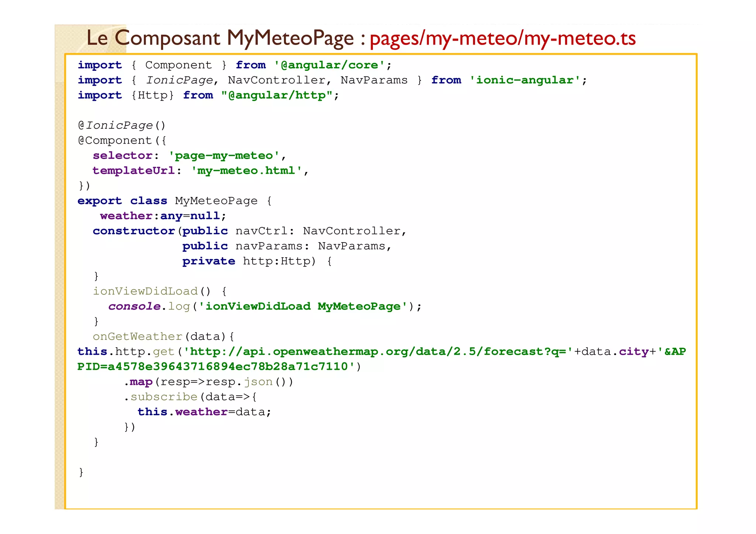The height and width of the screenshot is (534, 756).
Task: Click the selector value 'page-my-meteo'
Action: [x=224, y=156]
